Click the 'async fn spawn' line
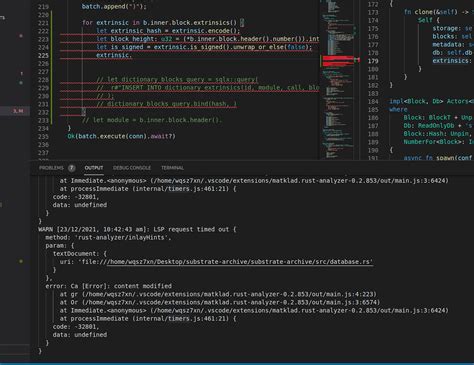The width and height of the screenshot is (474, 365). pyautogui.click(x=438, y=158)
